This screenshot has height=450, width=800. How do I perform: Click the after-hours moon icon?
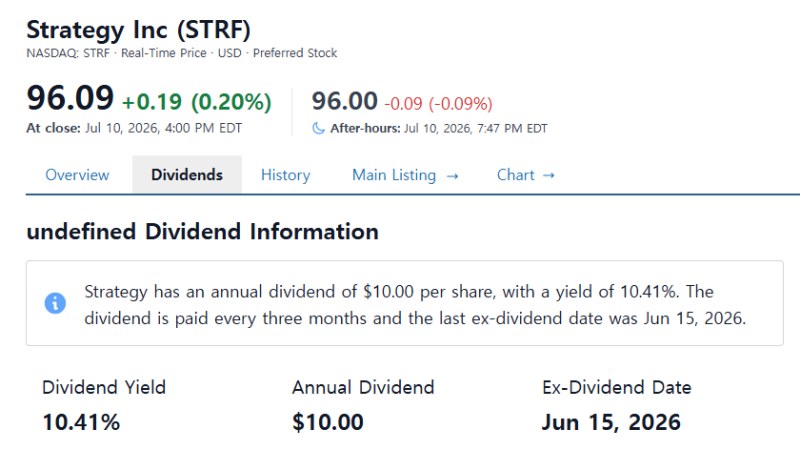318,128
